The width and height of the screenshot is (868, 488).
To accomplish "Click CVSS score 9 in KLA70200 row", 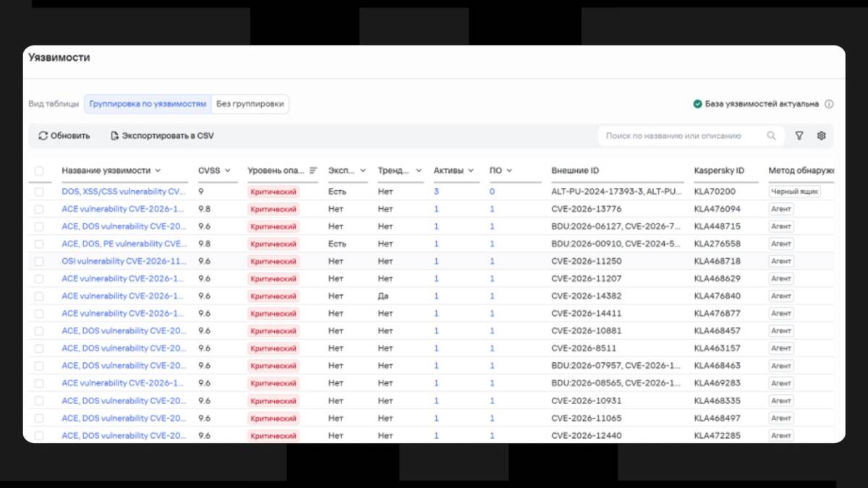I will click(x=201, y=192).
